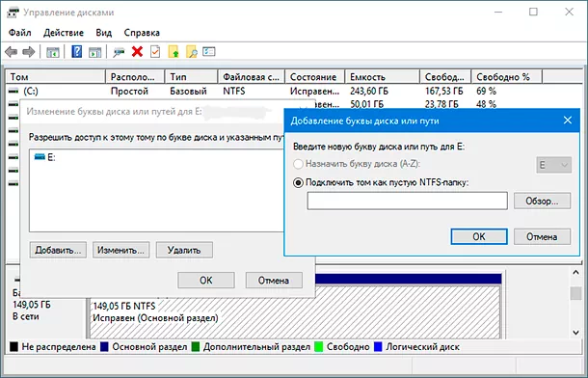The height and width of the screenshot is (378, 588).
Task: Click 'Отмена' in 'Добавление буквы диска' dialog
Action: (543, 236)
